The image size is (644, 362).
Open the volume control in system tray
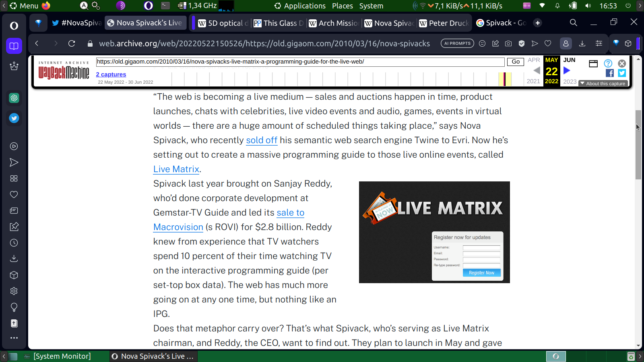coord(588,6)
